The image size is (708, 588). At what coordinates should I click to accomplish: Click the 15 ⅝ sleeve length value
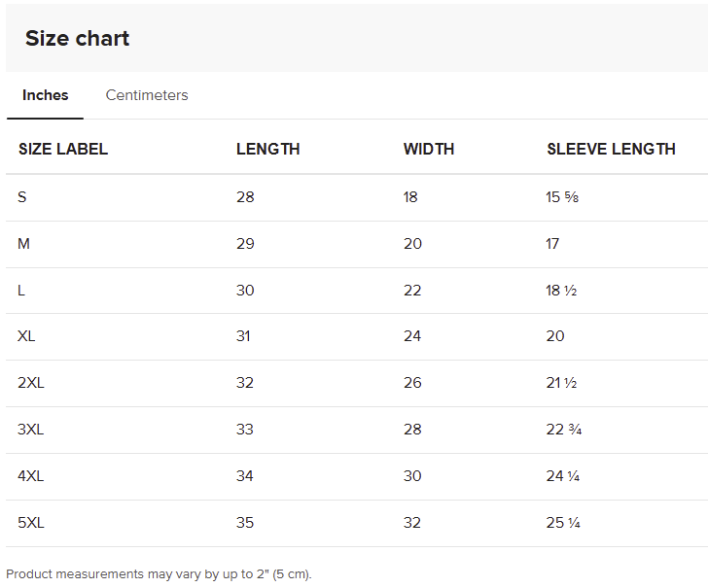tap(563, 197)
